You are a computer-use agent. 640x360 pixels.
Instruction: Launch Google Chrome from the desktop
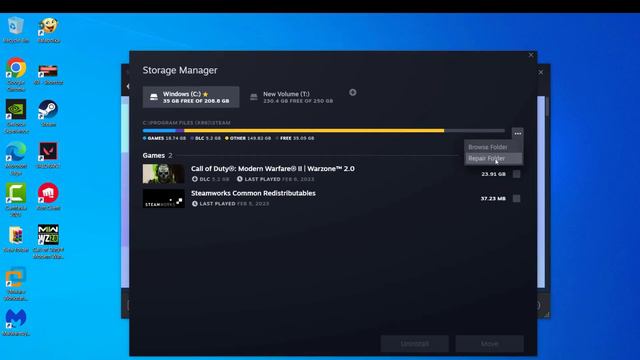(16, 74)
